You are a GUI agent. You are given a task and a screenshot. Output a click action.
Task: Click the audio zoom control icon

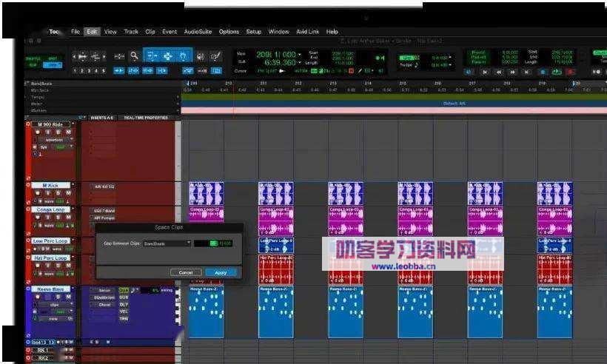coord(95,56)
